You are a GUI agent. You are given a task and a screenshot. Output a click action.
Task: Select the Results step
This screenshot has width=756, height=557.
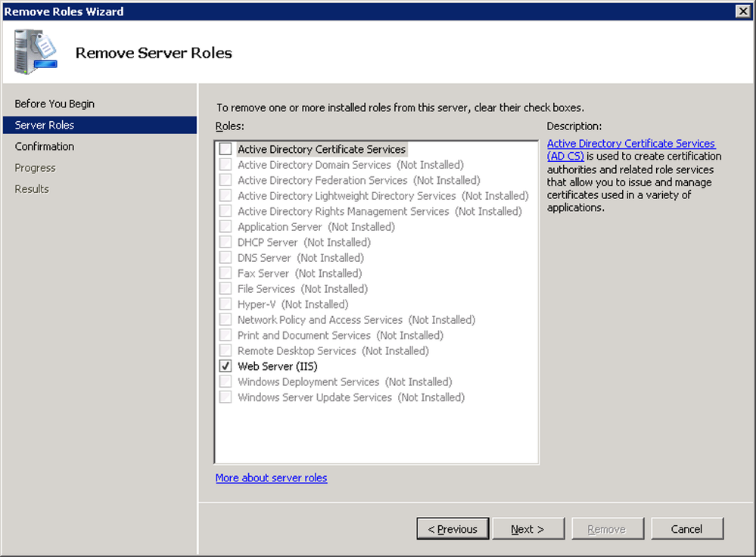click(x=31, y=188)
